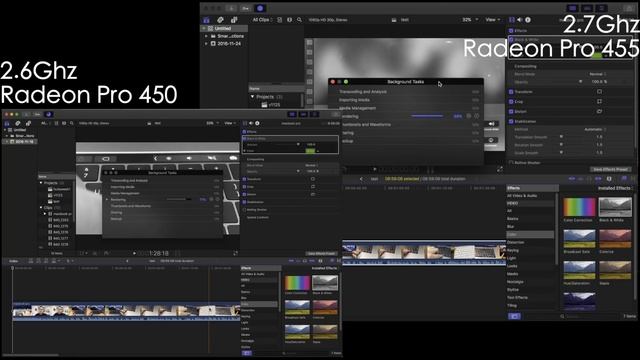Click green Color swatch in left inspector

(x=310, y=151)
